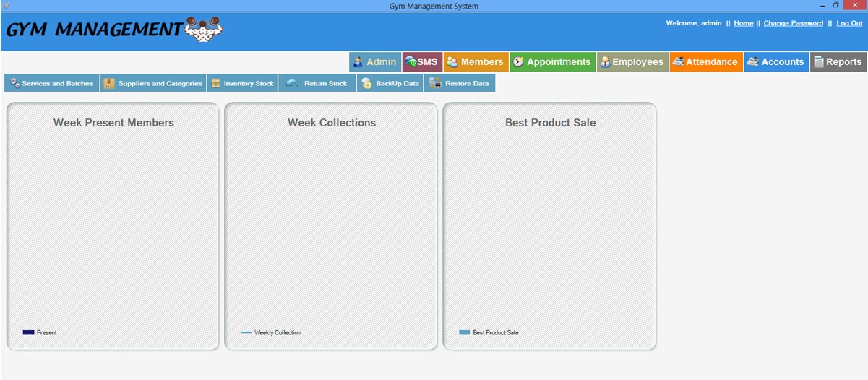Image resolution: width=868 pixels, height=380 pixels.
Task: Click the Reports calculator icon
Action: click(818, 62)
